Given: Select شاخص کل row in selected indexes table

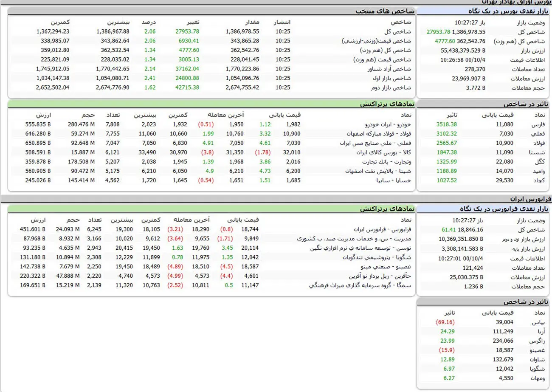Looking at the screenshot, I should point(397,31).
